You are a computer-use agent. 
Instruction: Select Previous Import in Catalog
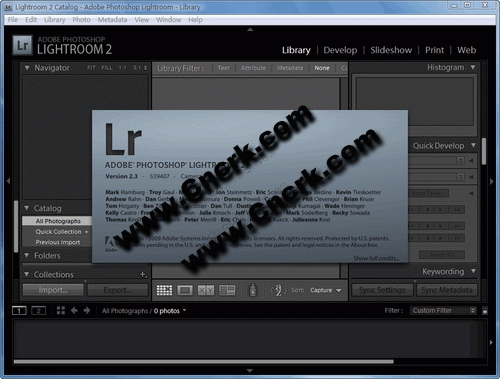[x=58, y=242]
